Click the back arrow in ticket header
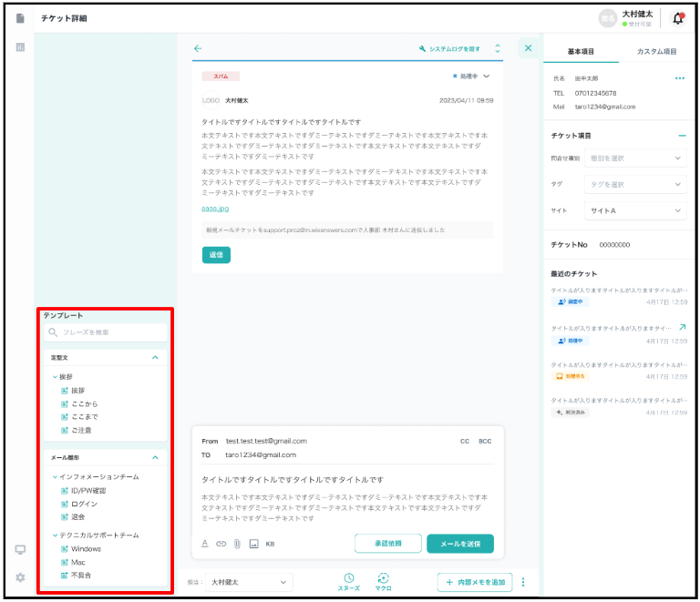700x602 pixels. 198,48
